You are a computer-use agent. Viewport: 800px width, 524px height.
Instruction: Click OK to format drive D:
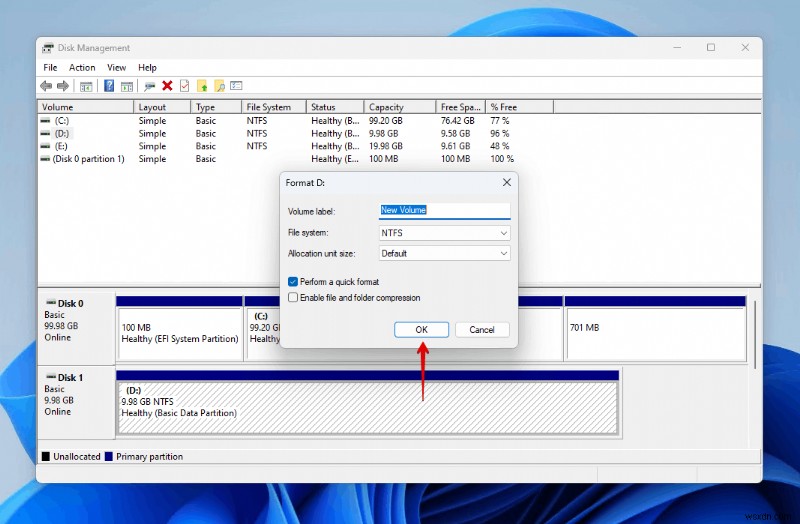pyautogui.click(x=421, y=330)
